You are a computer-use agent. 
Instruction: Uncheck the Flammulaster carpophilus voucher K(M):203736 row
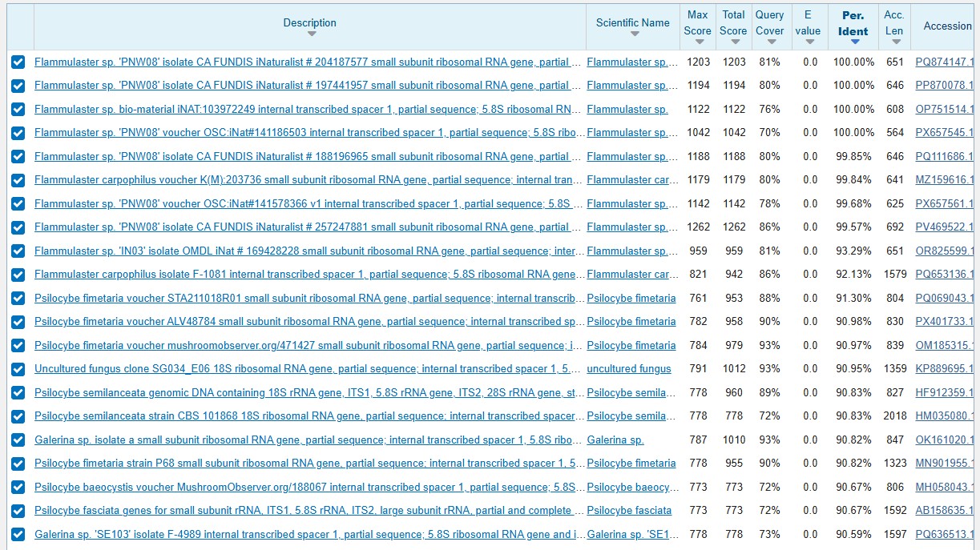(18, 180)
